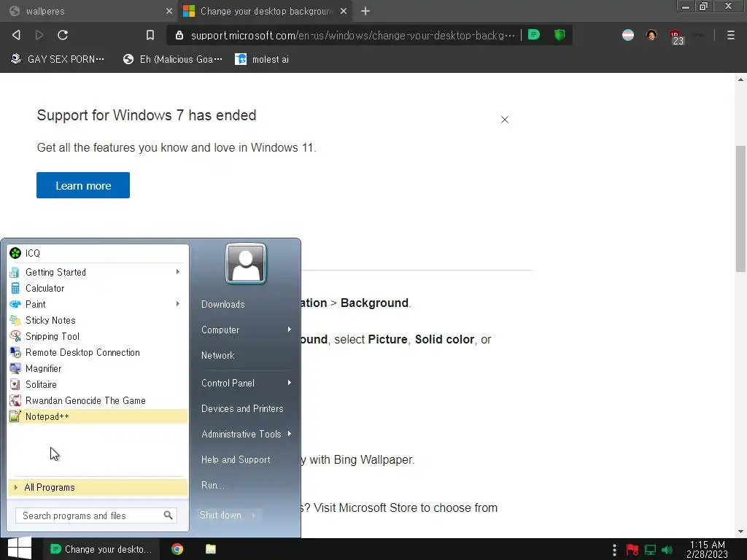Open the Eh (Malicious Goa... bookmark
Image resolution: width=747 pixels, height=560 pixels.
coord(172,60)
